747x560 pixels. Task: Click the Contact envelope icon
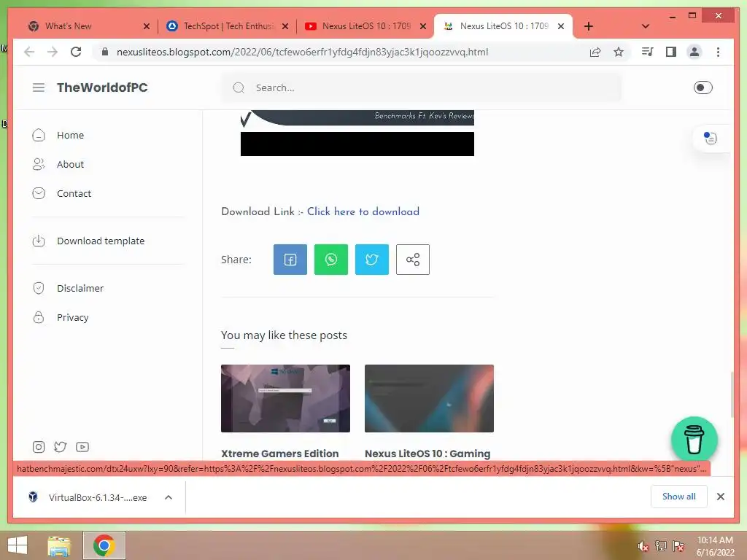click(39, 193)
